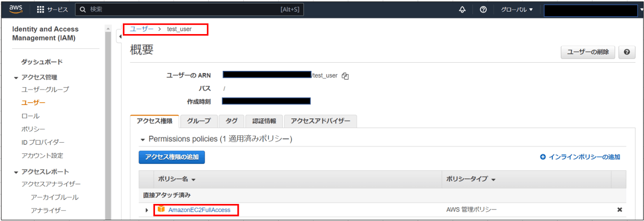Open アクセスアナライザー in the sidebar
Viewport: 644px width, 221px height.
(x=51, y=184)
